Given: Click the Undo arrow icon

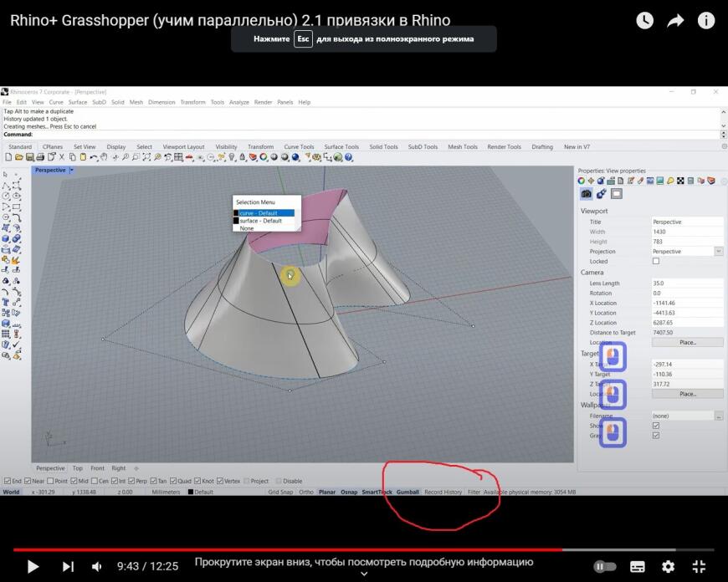Looking at the screenshot, I should click(x=94, y=157).
